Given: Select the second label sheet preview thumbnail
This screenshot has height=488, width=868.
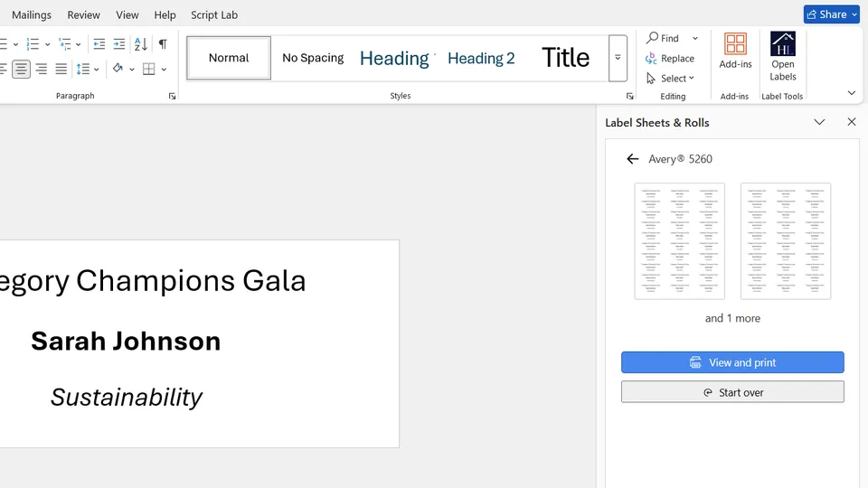Looking at the screenshot, I should 786,241.
